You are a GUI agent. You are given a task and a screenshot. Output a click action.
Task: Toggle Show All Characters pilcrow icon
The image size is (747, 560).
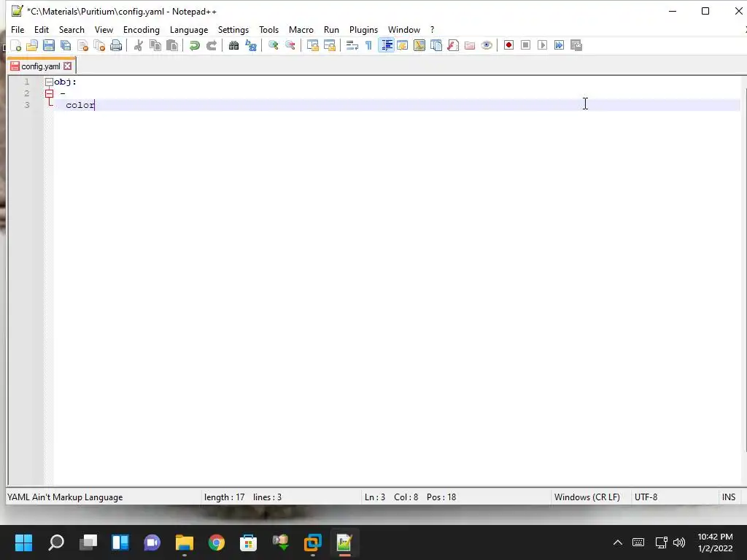(368, 46)
